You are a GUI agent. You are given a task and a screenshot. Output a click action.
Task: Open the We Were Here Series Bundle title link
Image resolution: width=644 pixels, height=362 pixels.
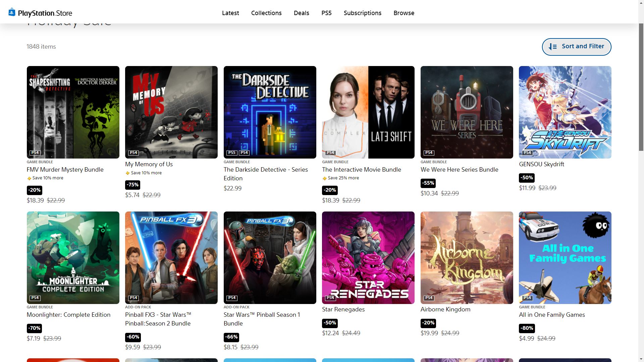pyautogui.click(x=459, y=170)
